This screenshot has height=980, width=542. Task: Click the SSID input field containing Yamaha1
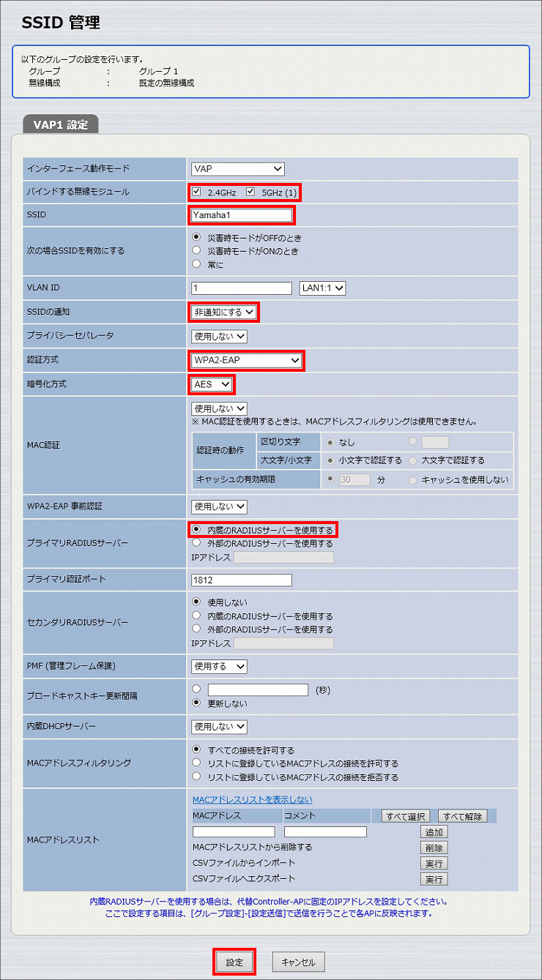(241, 215)
